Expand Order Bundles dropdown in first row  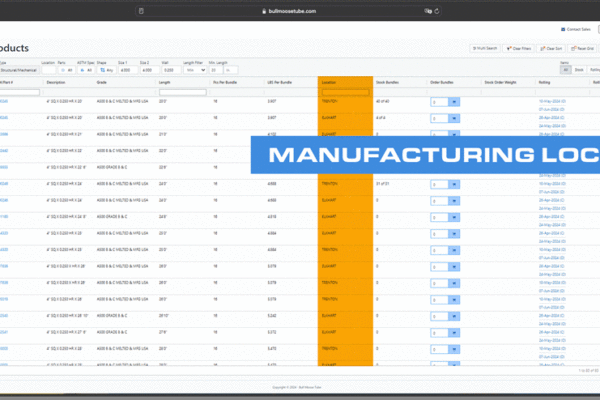pos(454,101)
